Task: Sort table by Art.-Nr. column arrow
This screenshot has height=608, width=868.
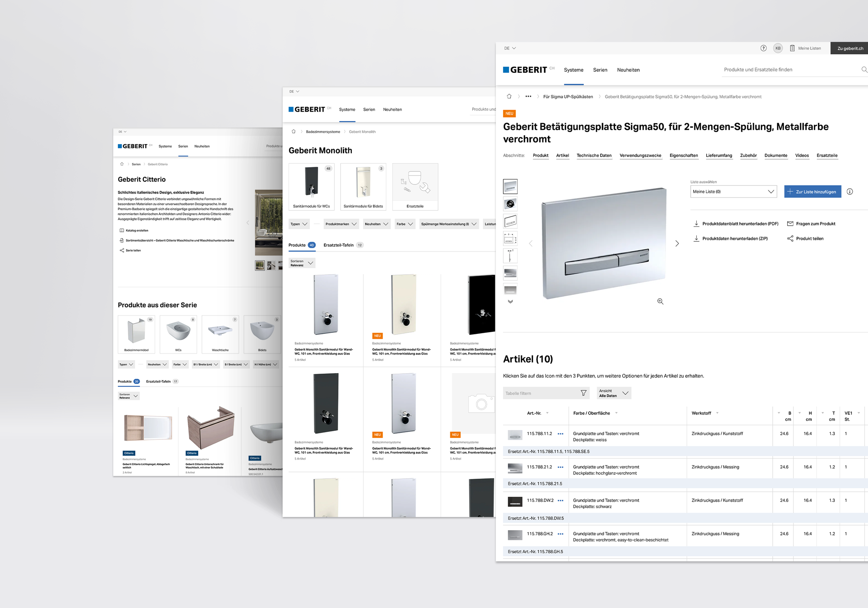Action: coord(547,413)
